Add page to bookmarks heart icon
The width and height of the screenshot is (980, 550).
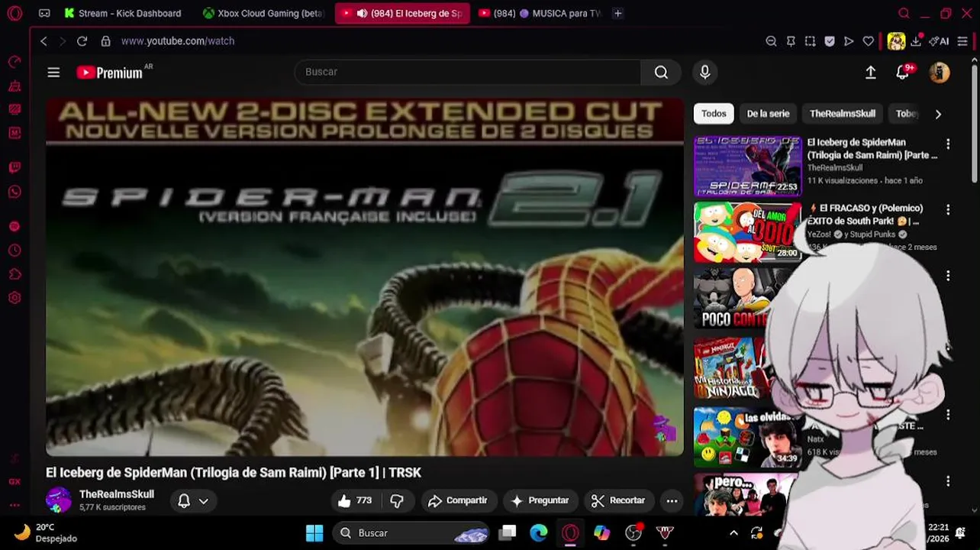pos(869,41)
